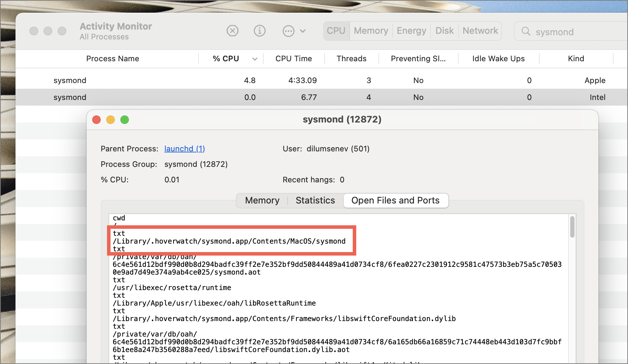Image resolution: width=628 pixels, height=364 pixels.
Task: Switch to Memory tab in sysmond inspector
Action: click(262, 200)
